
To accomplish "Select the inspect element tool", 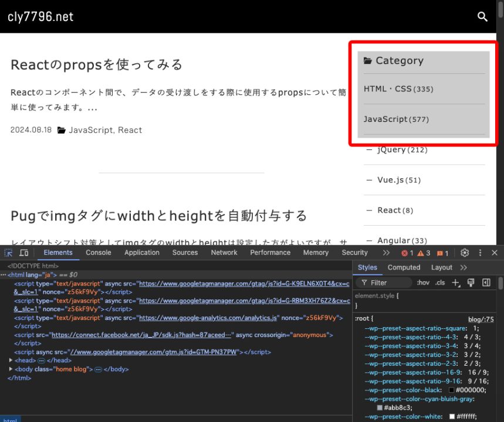I will point(8,253).
